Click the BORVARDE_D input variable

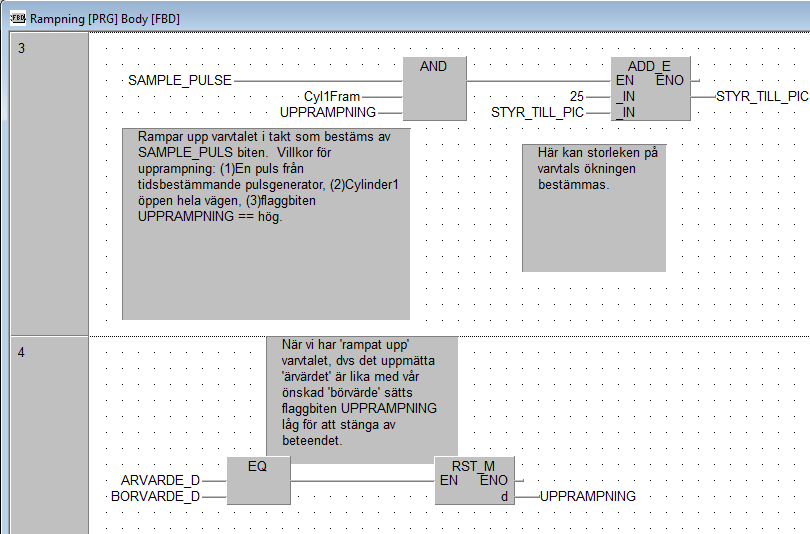tap(155, 496)
